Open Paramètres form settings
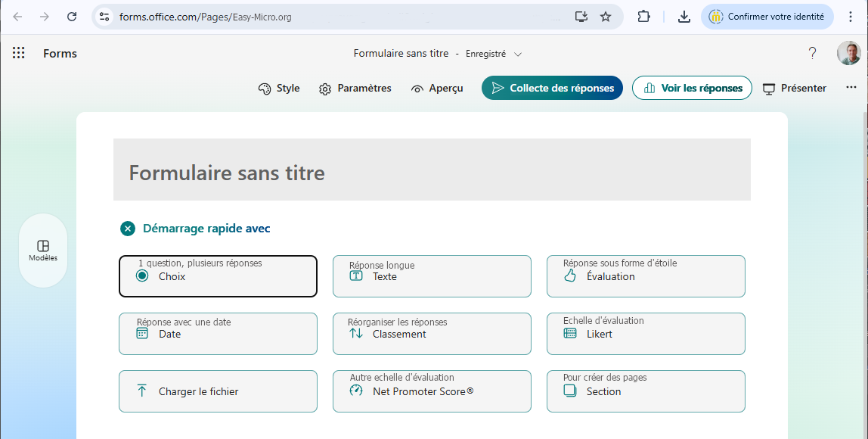Image resolution: width=868 pixels, height=439 pixels. [355, 89]
